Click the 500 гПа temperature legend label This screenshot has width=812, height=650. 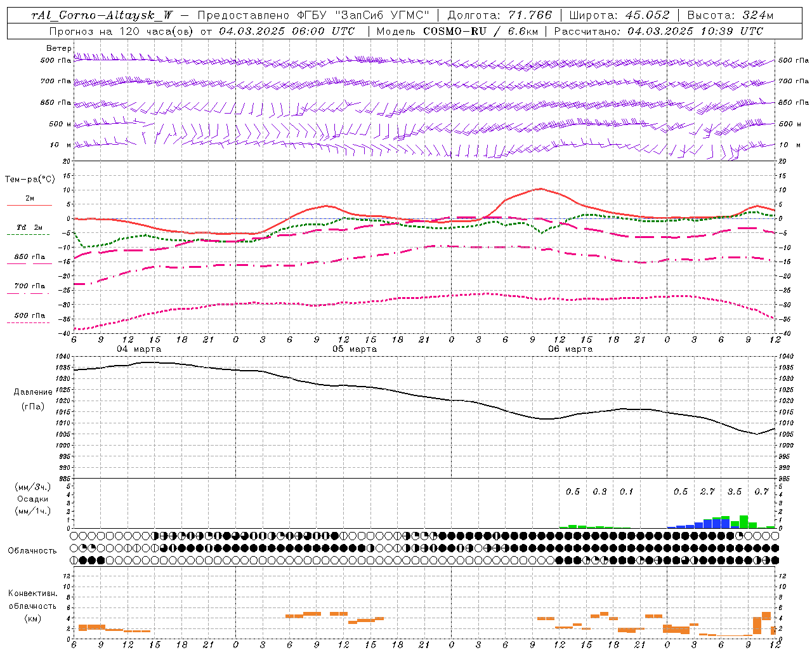tap(30, 315)
